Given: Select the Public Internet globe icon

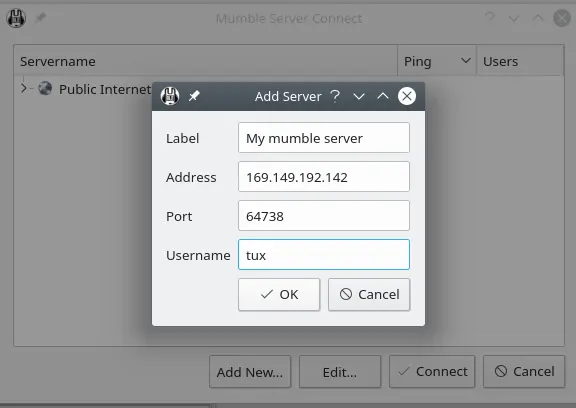Looking at the screenshot, I should point(45,89).
